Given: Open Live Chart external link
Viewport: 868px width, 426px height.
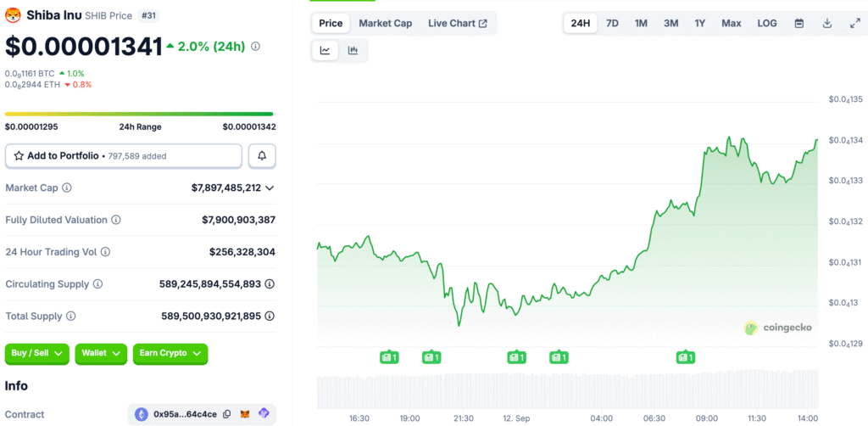Looking at the screenshot, I should coord(458,23).
